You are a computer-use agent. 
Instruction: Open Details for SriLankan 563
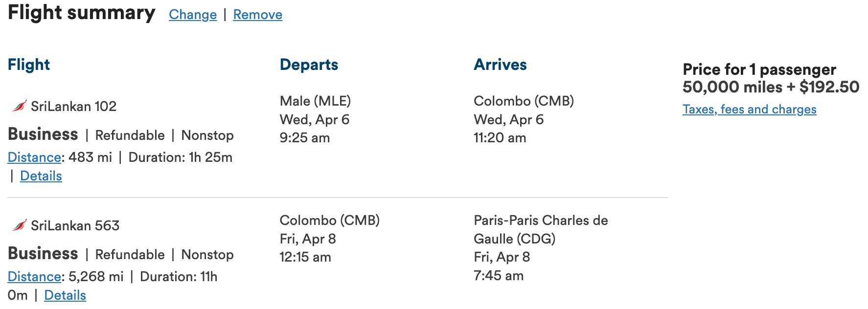click(65, 295)
